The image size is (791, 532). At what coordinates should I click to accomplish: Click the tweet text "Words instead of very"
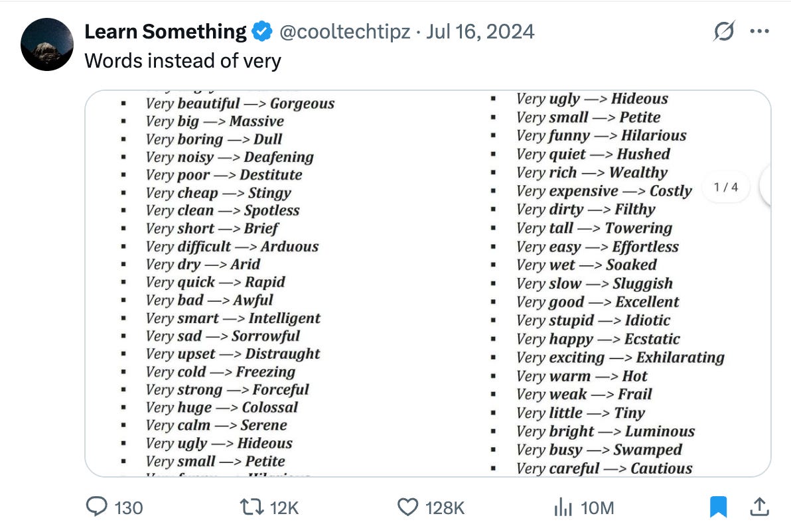click(182, 61)
